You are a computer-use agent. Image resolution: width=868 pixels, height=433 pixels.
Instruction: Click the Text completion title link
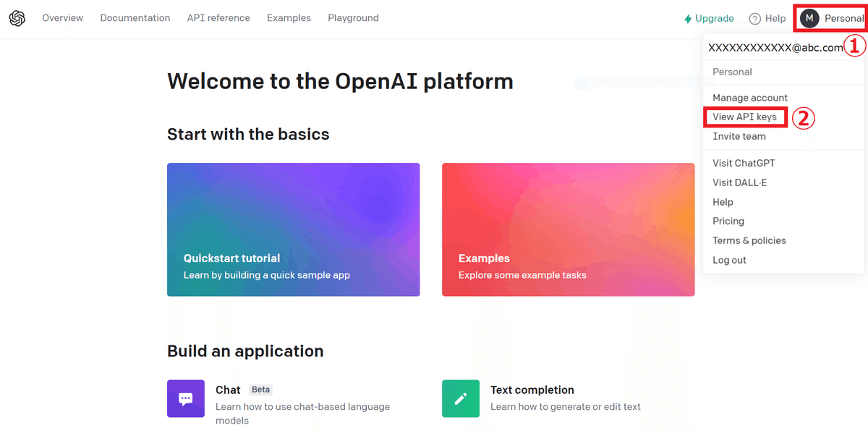(532, 390)
